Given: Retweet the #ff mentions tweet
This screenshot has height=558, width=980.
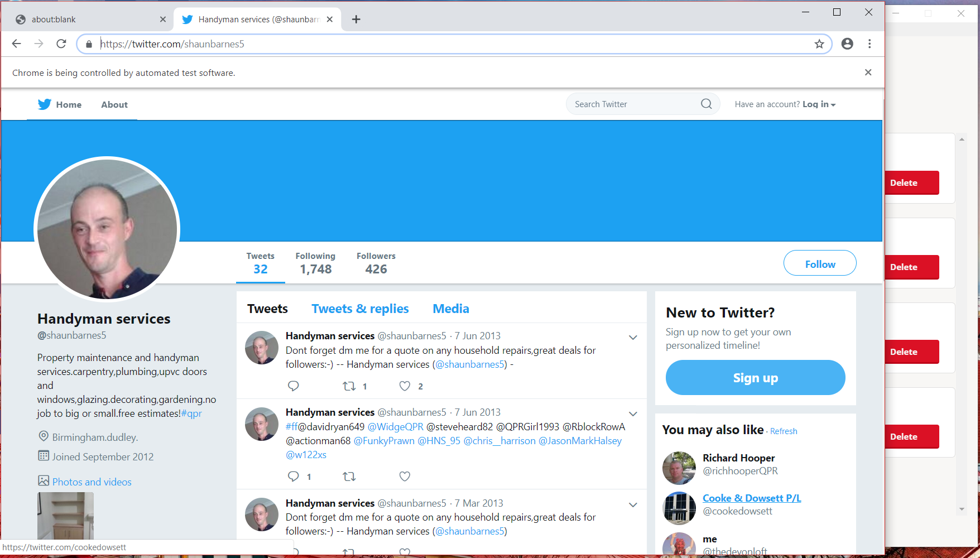Looking at the screenshot, I should [x=349, y=476].
